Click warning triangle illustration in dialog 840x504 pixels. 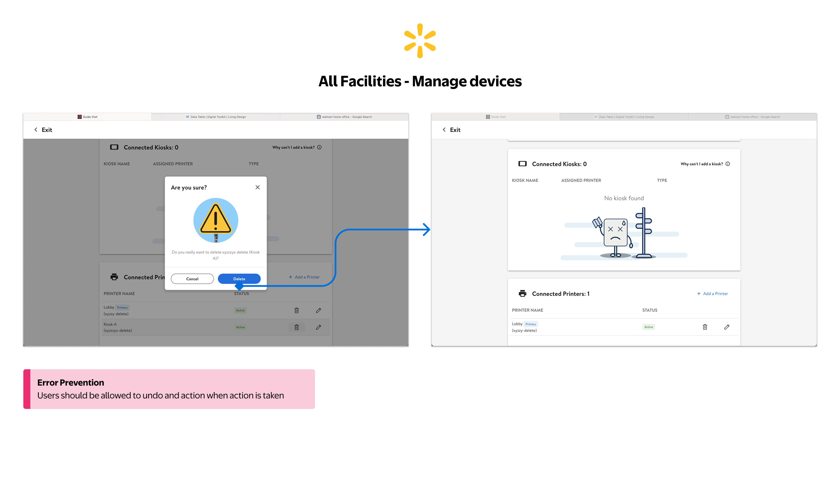tap(216, 220)
